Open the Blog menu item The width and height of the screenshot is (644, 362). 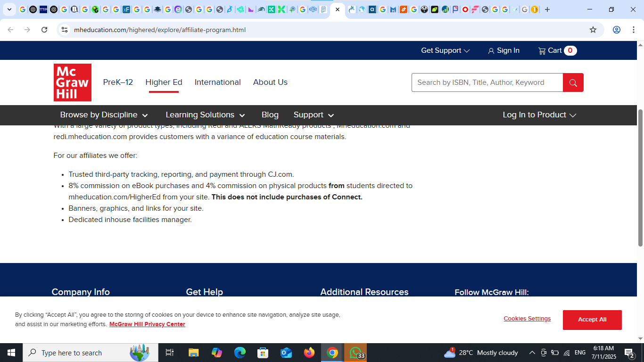pyautogui.click(x=270, y=115)
